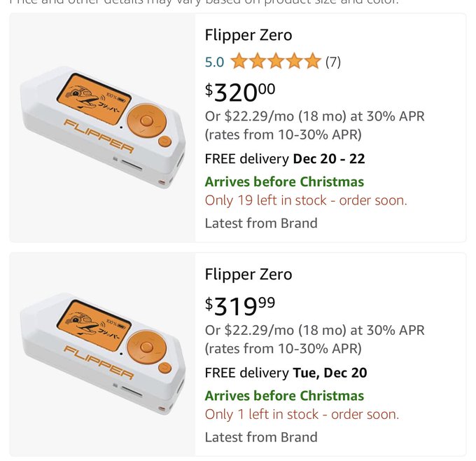476x461 pixels.
Task: Click Arrives before Christmas on the first listing
Action: [284, 181]
